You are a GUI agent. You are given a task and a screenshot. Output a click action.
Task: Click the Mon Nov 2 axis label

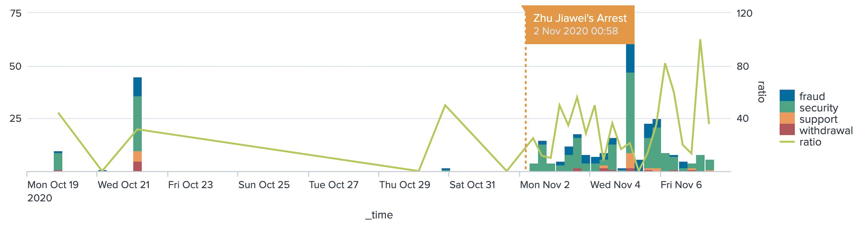click(544, 185)
